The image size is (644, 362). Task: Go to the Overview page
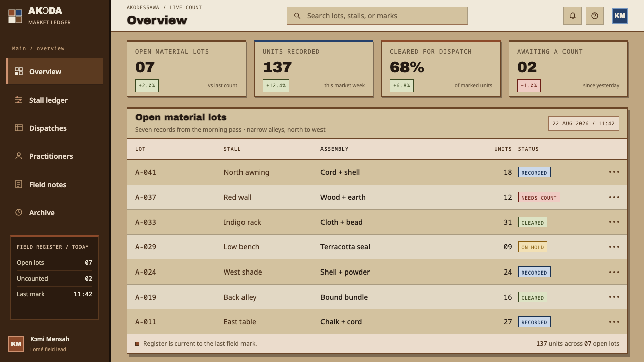click(x=54, y=71)
